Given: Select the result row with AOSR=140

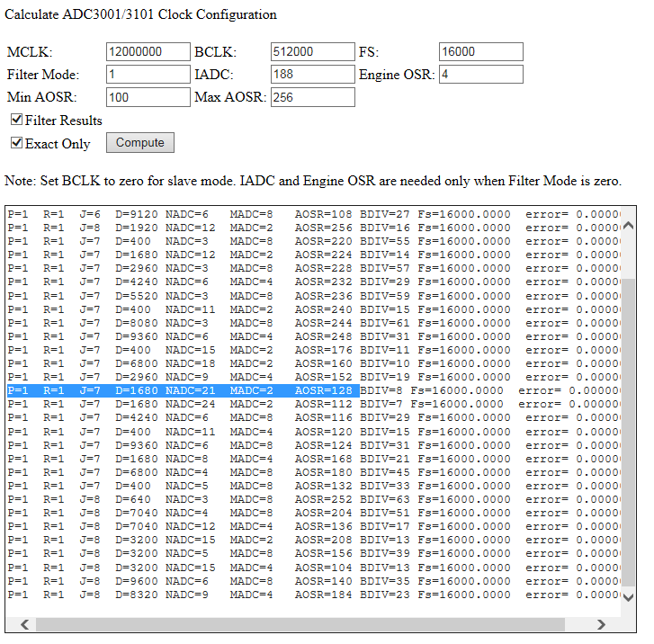Looking at the screenshot, I should [314, 581].
